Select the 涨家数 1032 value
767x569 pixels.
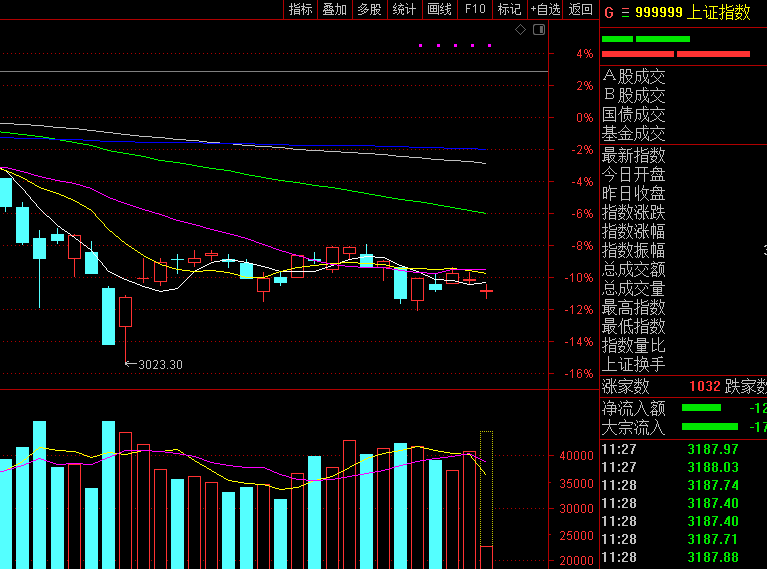(703, 386)
